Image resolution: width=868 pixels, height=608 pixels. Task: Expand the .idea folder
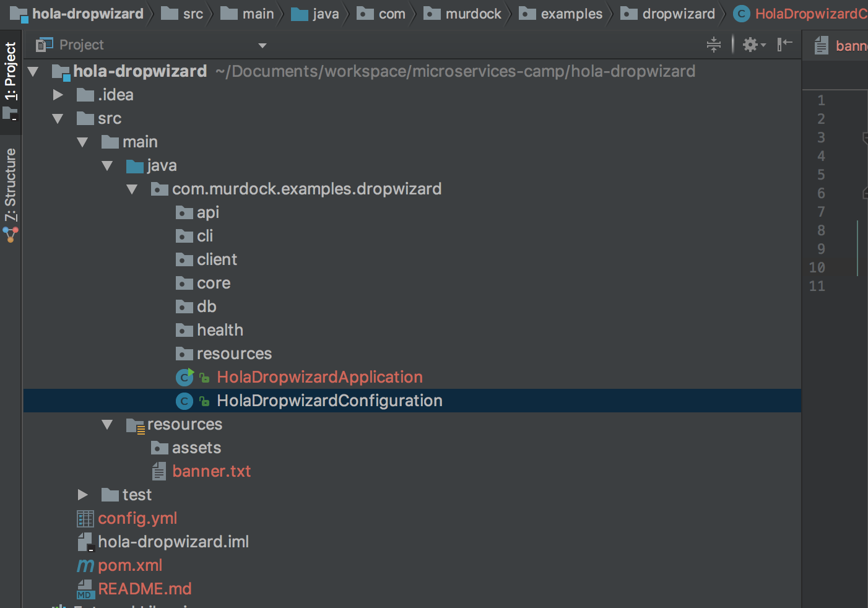click(x=58, y=95)
